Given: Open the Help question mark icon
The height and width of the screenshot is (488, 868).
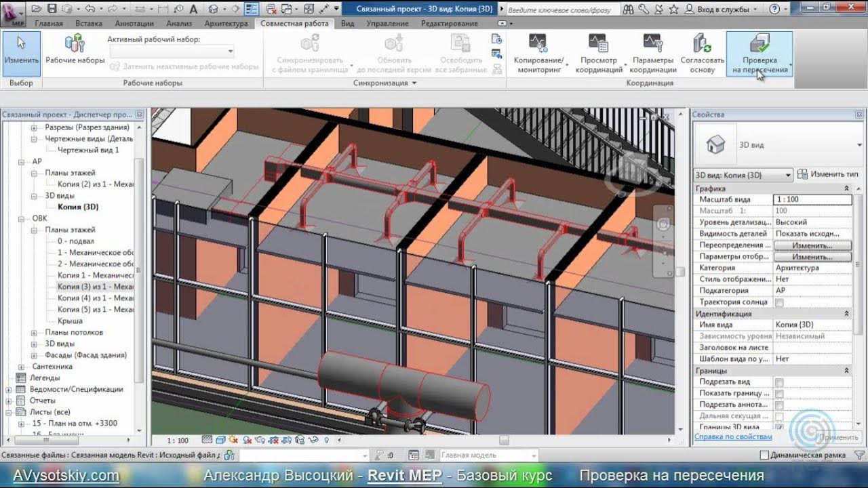Looking at the screenshot, I should pos(775,9).
